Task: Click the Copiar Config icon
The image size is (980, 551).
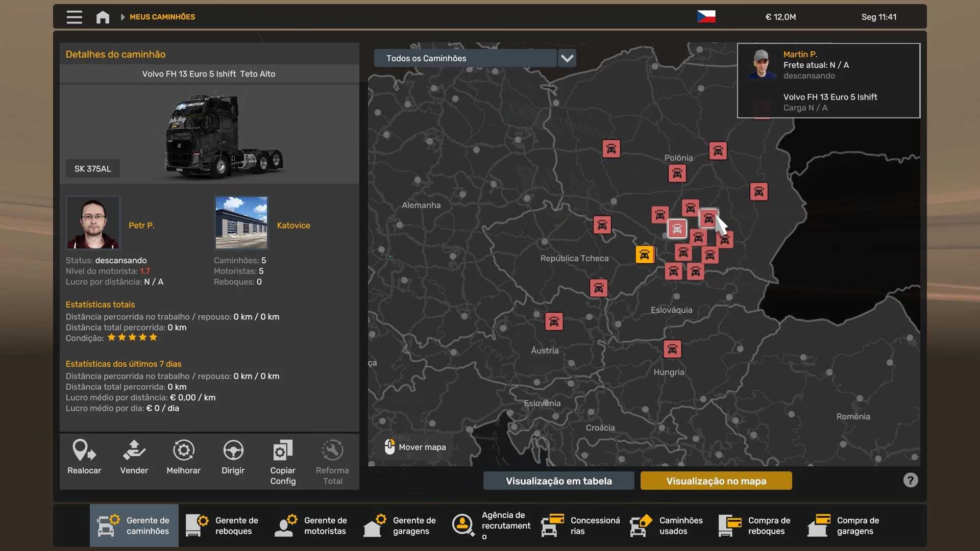Action: click(x=281, y=451)
